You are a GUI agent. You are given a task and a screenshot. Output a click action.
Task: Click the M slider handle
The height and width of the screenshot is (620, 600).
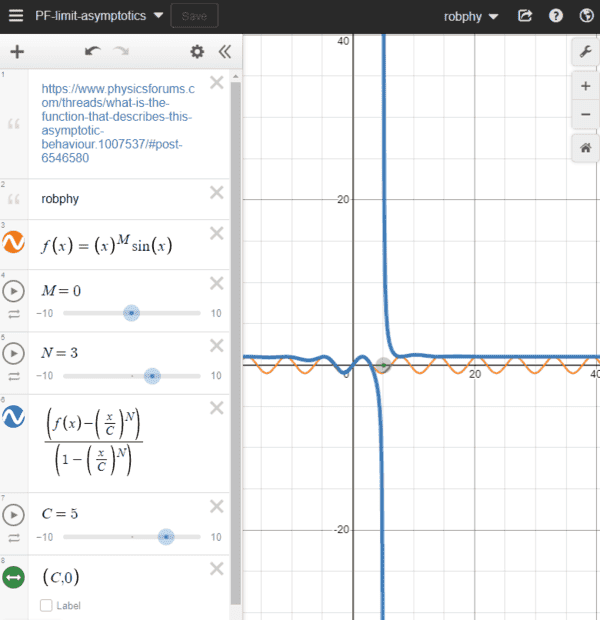click(131, 313)
